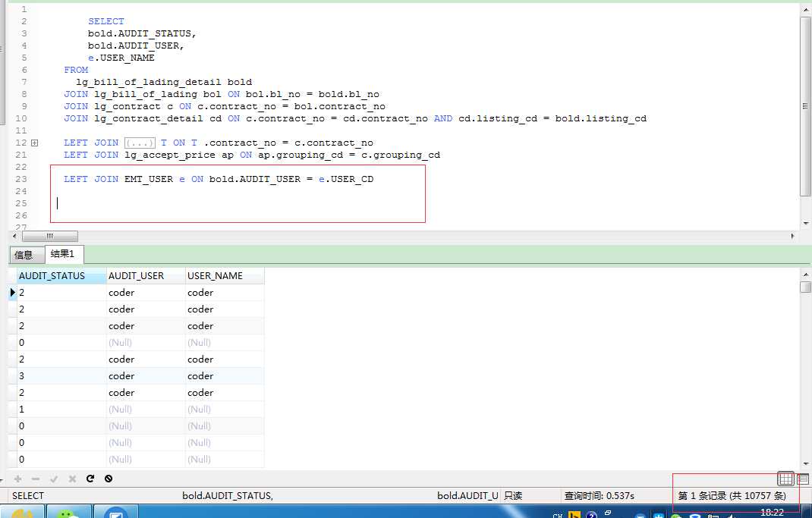This screenshot has height=518, width=812.
Task: Click the editor horizontal scroll left arrow
Action: (x=14, y=236)
